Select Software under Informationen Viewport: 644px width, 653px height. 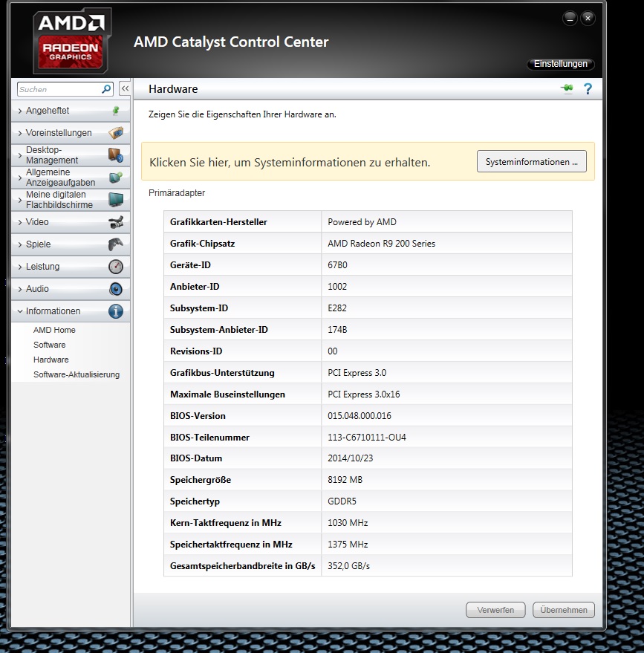point(50,345)
